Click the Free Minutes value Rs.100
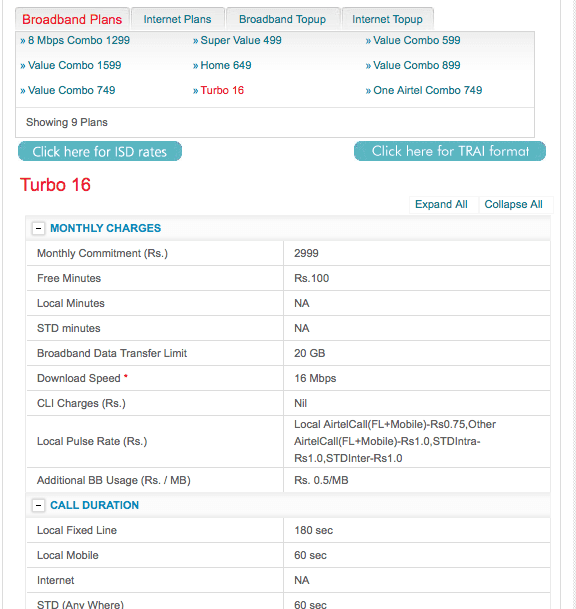The image size is (576, 609). pyautogui.click(x=311, y=278)
